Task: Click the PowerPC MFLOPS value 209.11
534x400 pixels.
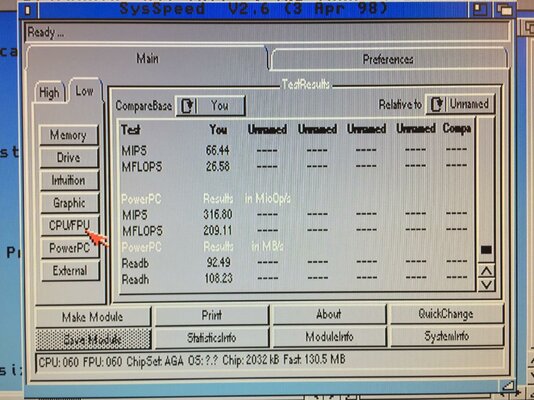Action: (218, 231)
